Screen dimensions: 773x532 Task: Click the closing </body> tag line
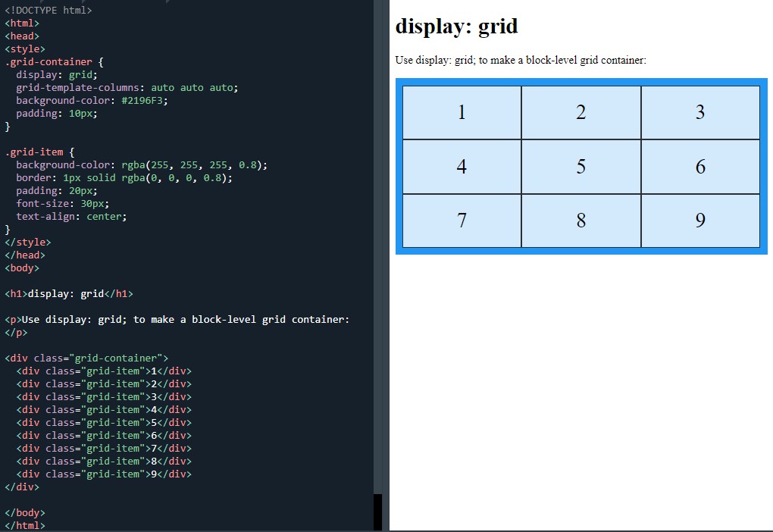[x=25, y=513]
